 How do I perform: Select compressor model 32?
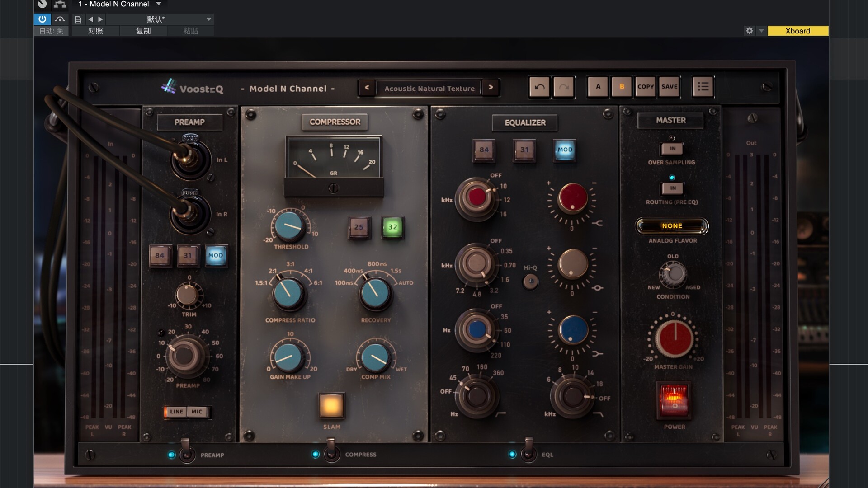coord(392,227)
